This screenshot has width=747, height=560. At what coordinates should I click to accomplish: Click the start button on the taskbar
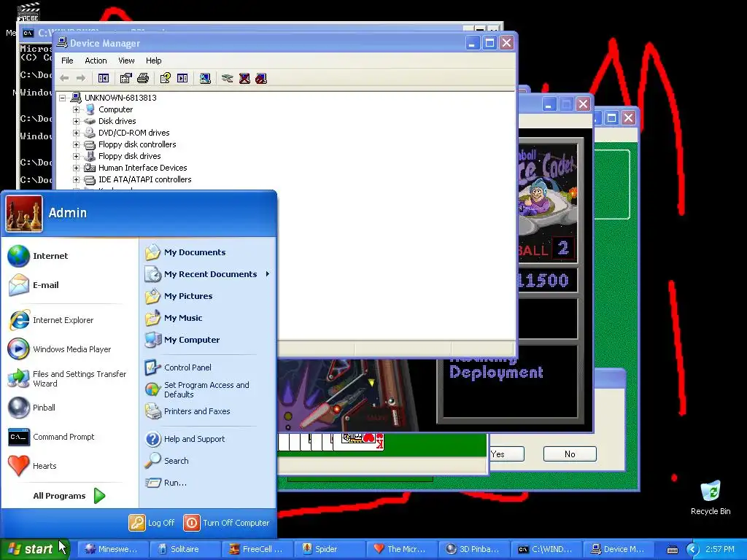(34, 549)
